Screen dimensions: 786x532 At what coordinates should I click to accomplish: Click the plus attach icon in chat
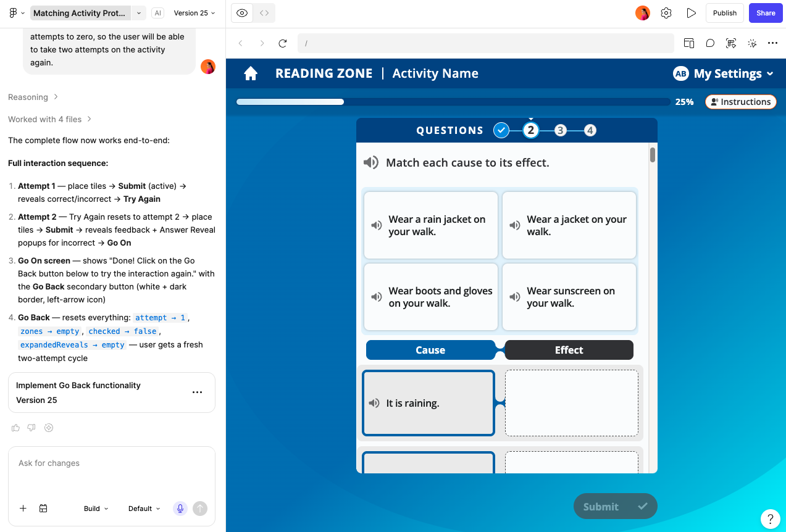(23, 509)
